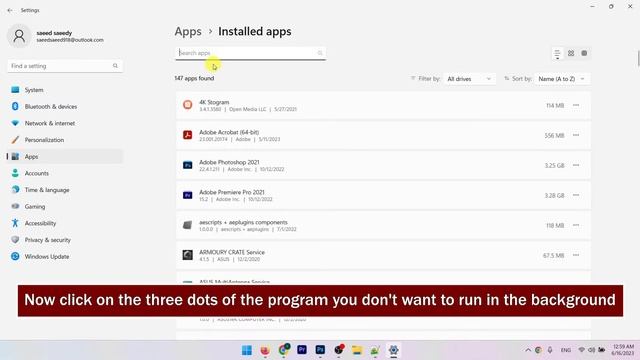
Task: Open Network & internet settings
Action: pyautogui.click(x=65, y=123)
